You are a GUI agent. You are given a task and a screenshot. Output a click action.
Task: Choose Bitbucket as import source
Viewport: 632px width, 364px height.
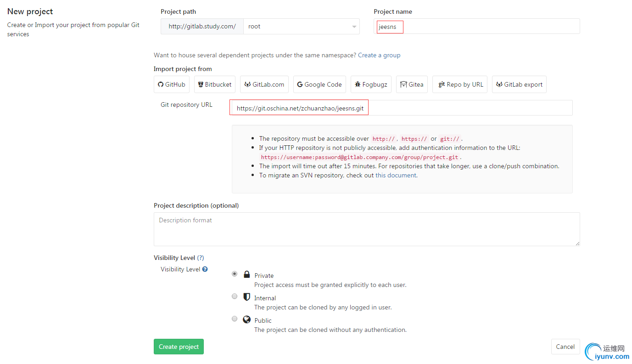(x=215, y=84)
